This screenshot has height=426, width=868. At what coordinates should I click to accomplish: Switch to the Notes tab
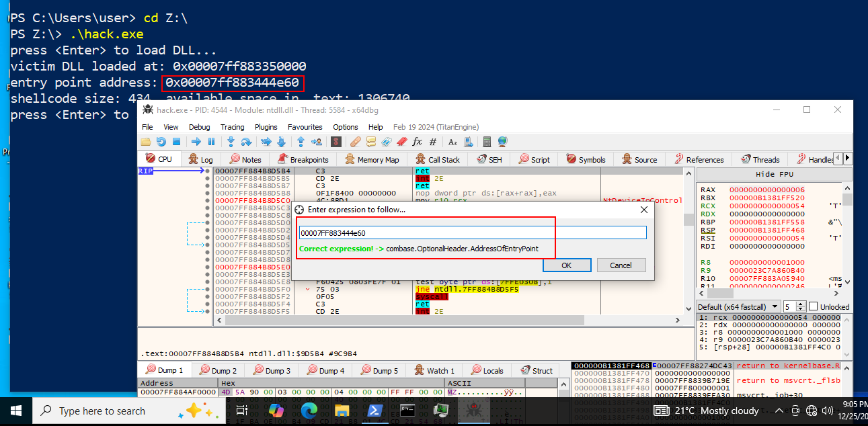(245, 159)
